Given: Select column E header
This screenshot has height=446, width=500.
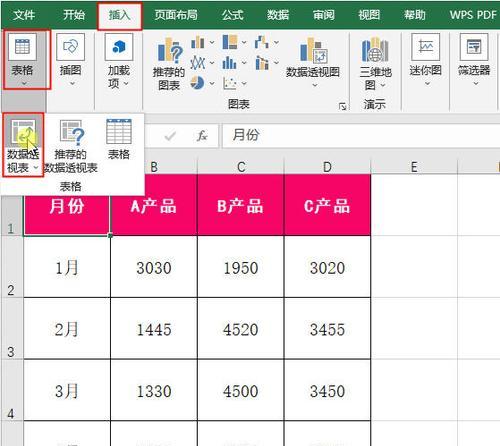Looking at the screenshot, I should click(x=414, y=167).
